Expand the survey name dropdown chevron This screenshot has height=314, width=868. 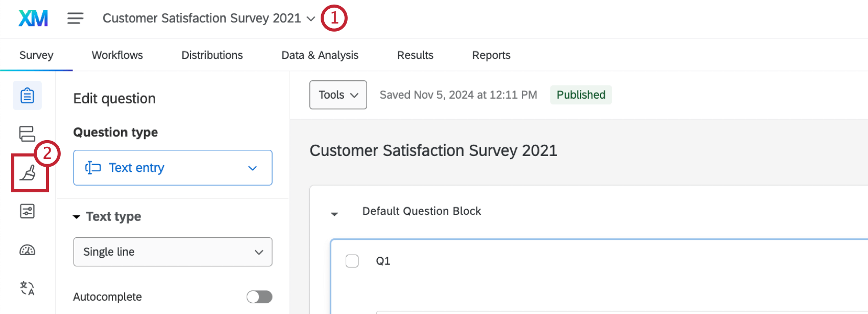[310, 19]
